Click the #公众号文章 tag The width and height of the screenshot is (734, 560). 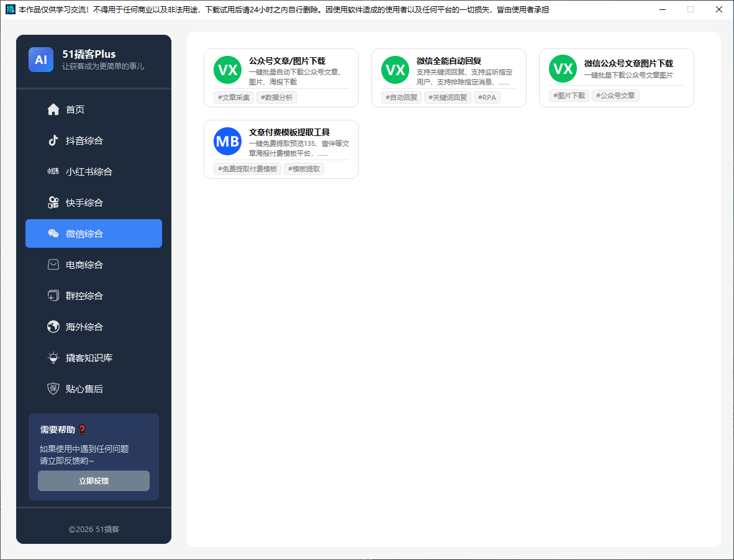tap(615, 96)
